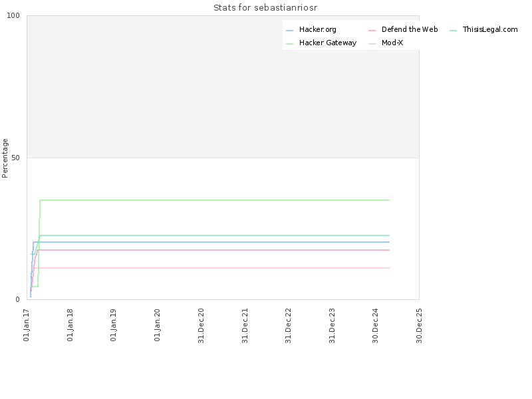The height and width of the screenshot is (399, 532).
Task: Click the Percentage axis label
Action: click(5, 158)
